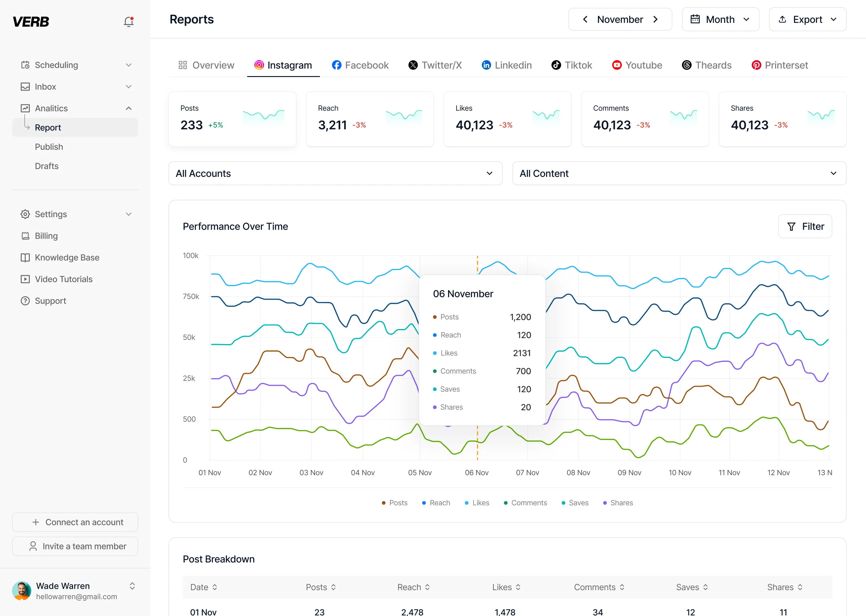Expand the Inbox menu chevron
This screenshot has height=616, width=866.
click(x=128, y=87)
